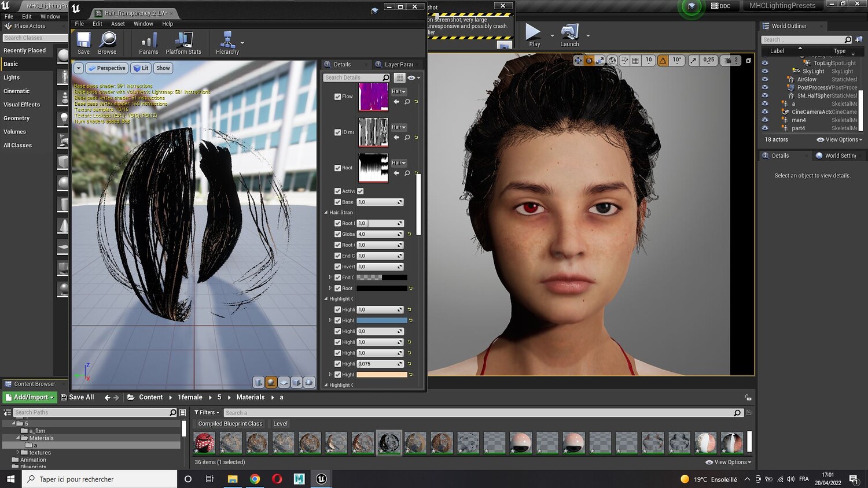Open the Opera browser from the taskbar

coord(277,479)
